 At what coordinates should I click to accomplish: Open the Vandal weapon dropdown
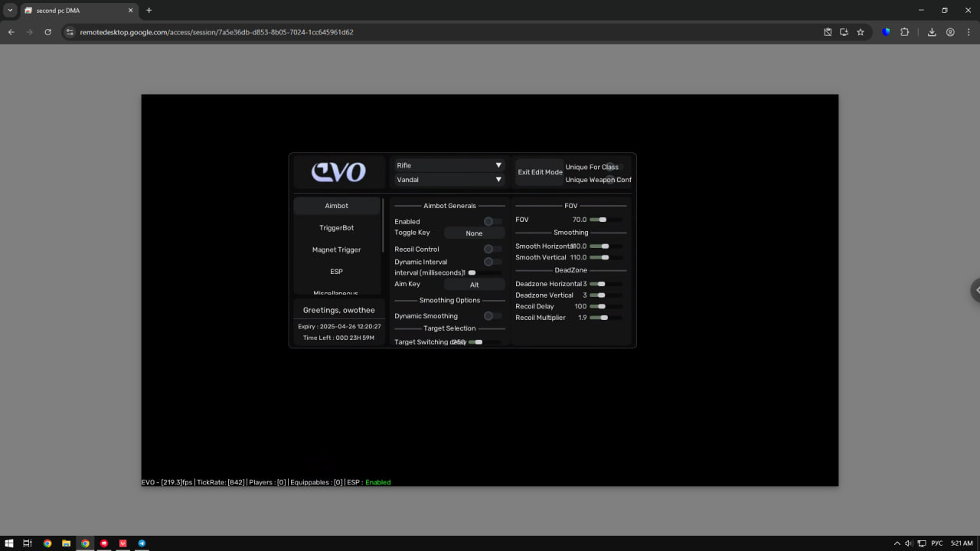[449, 180]
